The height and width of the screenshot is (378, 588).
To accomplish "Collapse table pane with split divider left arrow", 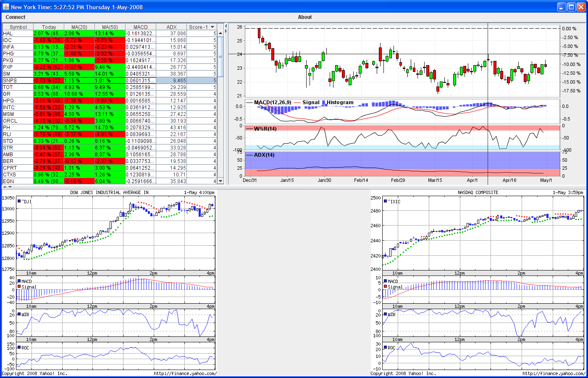I will pyautogui.click(x=227, y=26).
